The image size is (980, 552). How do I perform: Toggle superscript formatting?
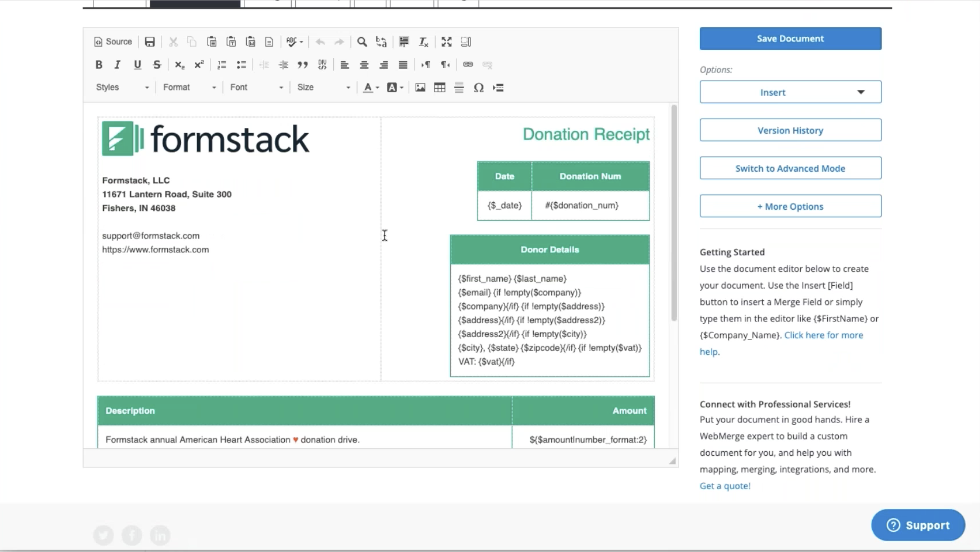pos(199,65)
